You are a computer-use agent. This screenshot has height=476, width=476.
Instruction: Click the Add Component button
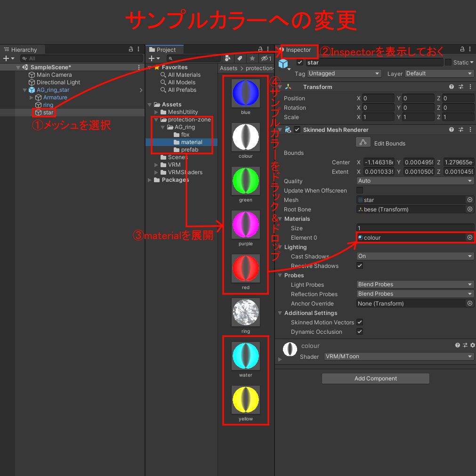[x=375, y=378]
